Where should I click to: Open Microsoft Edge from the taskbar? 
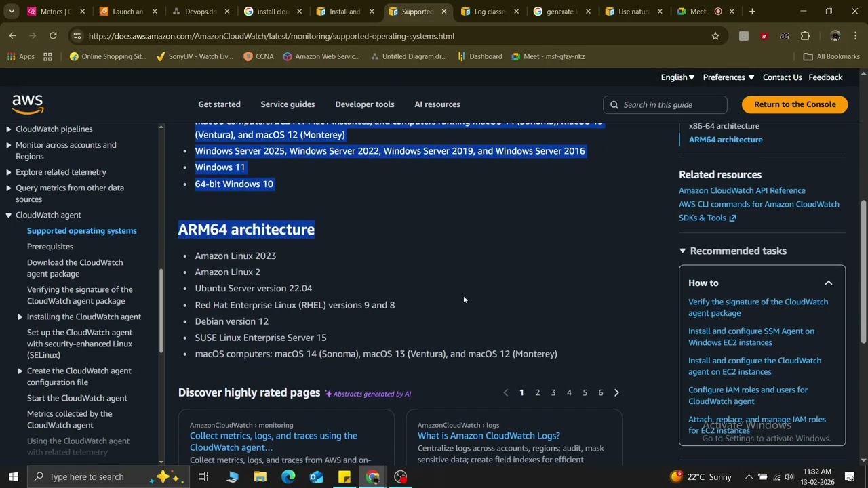tap(288, 476)
